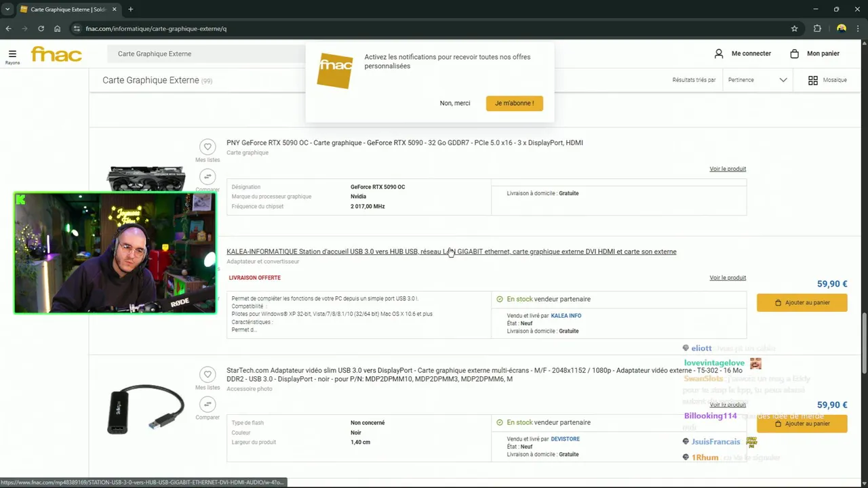The width and height of the screenshot is (868, 488).
Task: Open Voir le produit for PNY RTX 5090
Action: point(728,169)
